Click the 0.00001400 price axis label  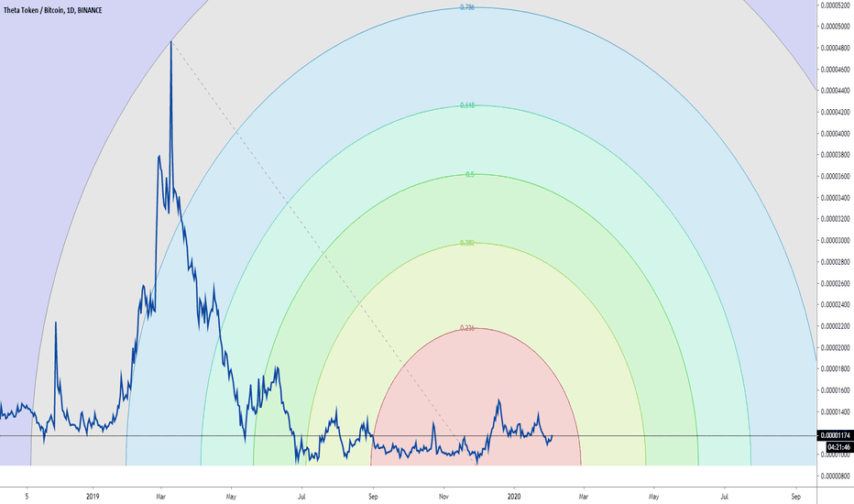(x=836, y=412)
